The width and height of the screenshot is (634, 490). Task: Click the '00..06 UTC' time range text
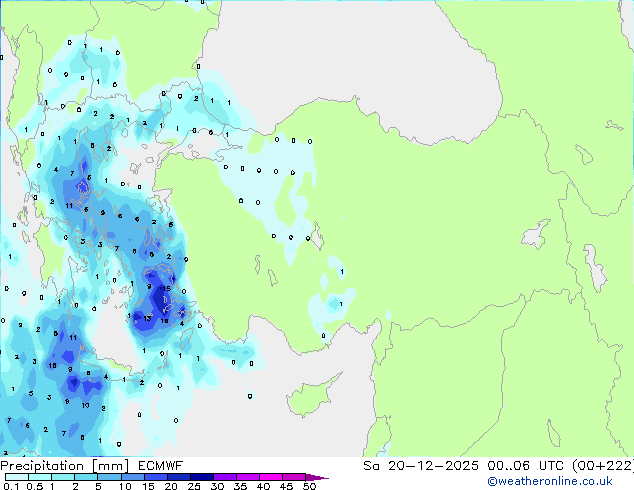click(x=525, y=466)
